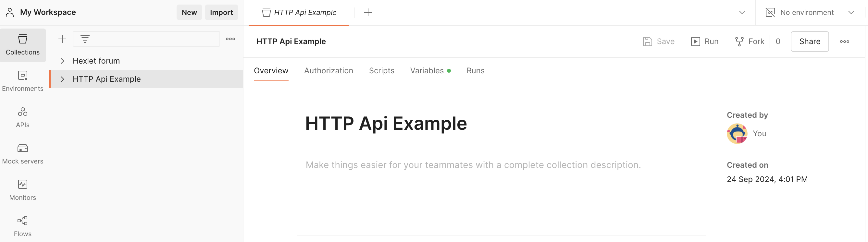The image size is (868, 242).
Task: Expand the HTTP Api Example collection
Action: pos(62,79)
